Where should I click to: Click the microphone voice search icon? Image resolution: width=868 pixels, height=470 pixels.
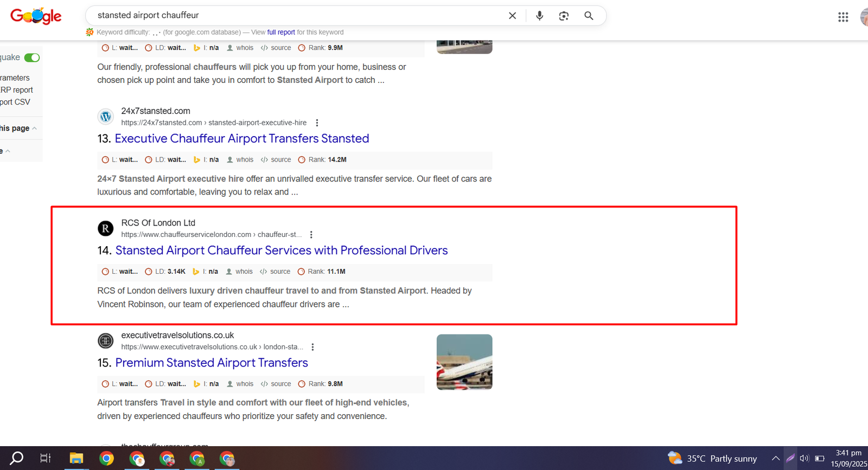[x=539, y=16]
